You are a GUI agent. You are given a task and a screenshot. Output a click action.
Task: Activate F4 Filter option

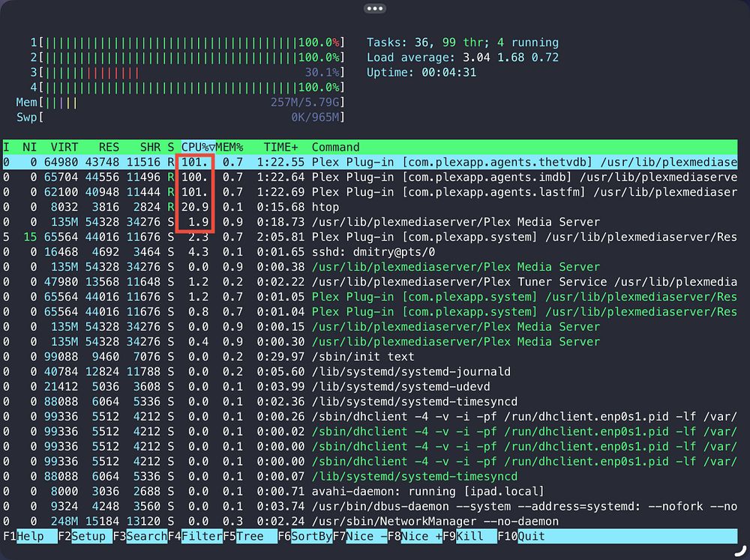(195, 536)
